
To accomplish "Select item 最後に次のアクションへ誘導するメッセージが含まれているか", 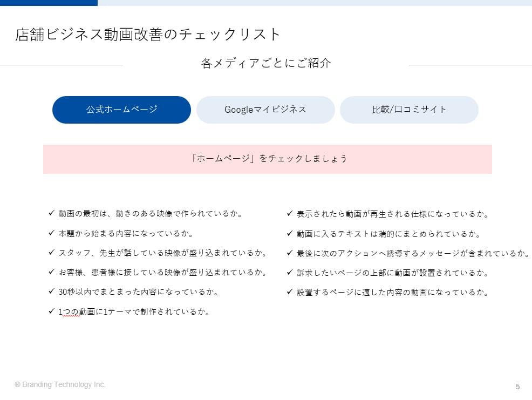I will (413, 253).
